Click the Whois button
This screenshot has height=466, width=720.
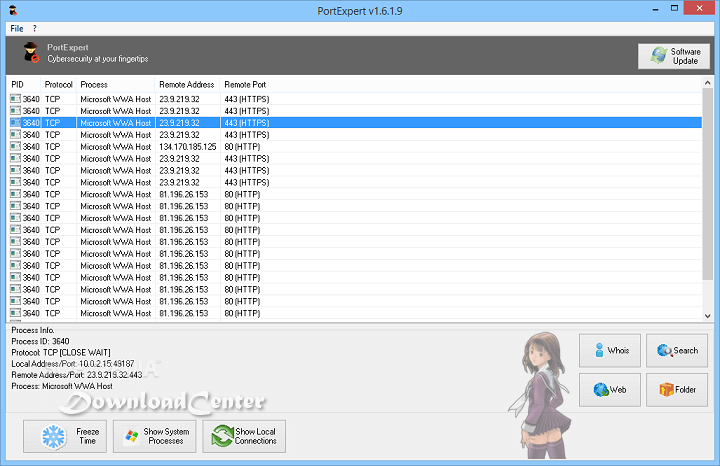click(609, 351)
